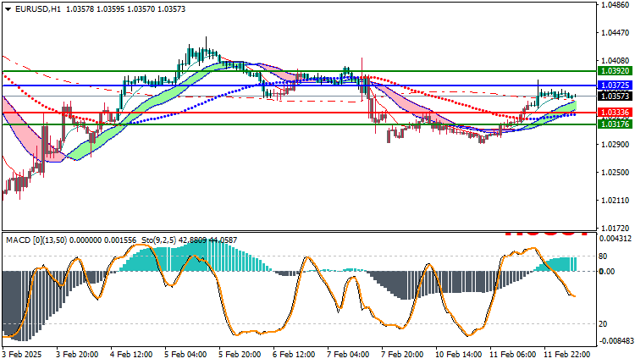
Task: Select the 3 Feb 20:00 time label
Action: tap(77, 355)
